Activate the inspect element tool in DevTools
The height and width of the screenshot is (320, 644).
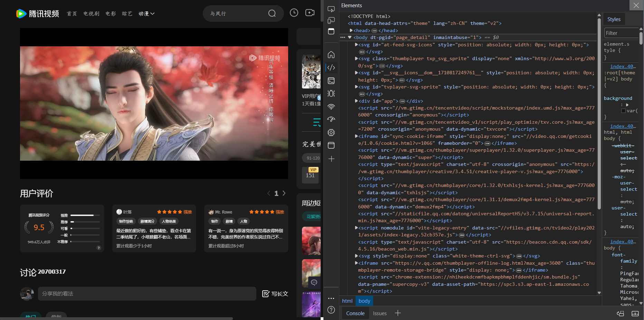(331, 9)
